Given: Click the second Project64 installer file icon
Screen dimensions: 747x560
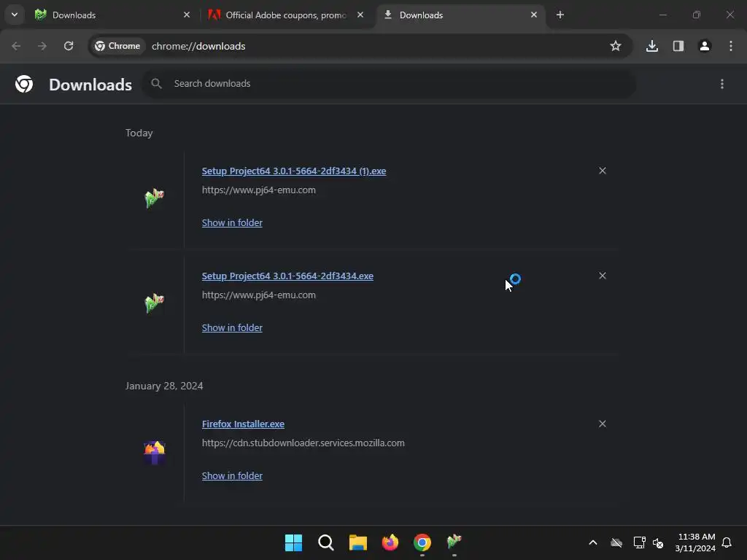Looking at the screenshot, I should (x=155, y=303).
